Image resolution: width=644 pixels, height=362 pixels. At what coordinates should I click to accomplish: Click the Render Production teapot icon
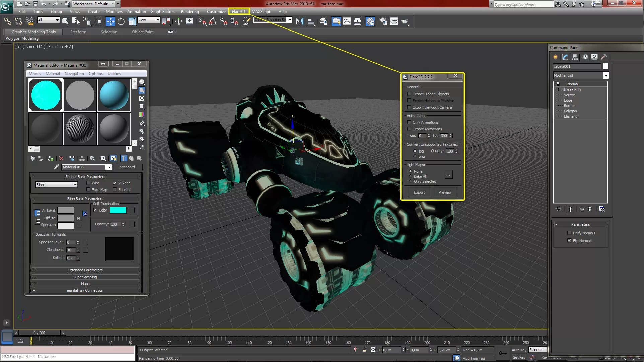[x=405, y=21]
